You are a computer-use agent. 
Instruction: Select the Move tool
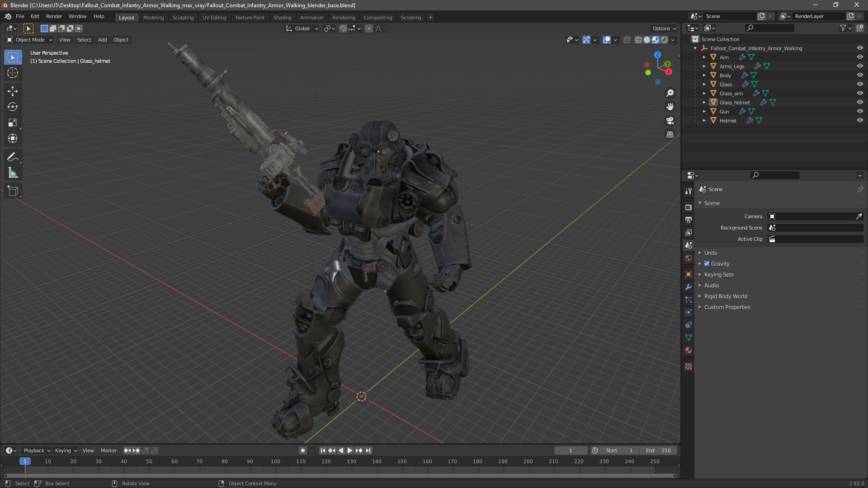pos(13,91)
